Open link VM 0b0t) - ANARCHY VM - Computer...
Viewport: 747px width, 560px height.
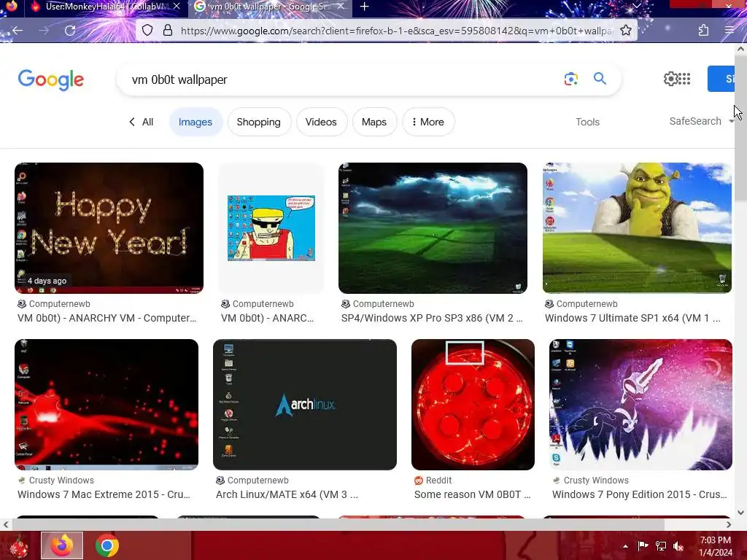tap(107, 318)
